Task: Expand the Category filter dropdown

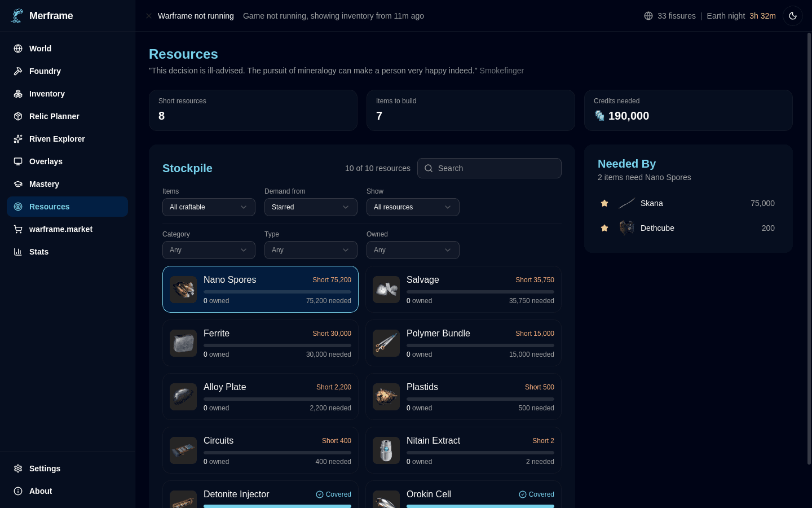Action: click(x=209, y=250)
